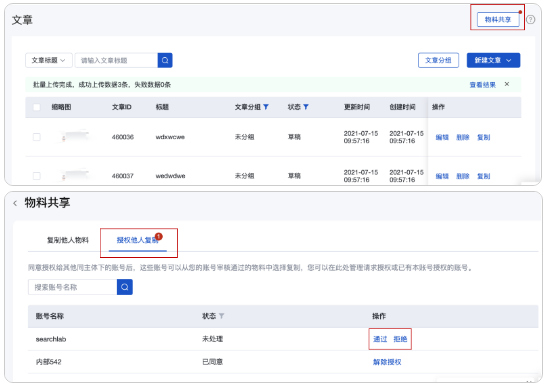Focus the 搜索账号名称 input field
The width and height of the screenshot is (556, 389).
pos(73,287)
